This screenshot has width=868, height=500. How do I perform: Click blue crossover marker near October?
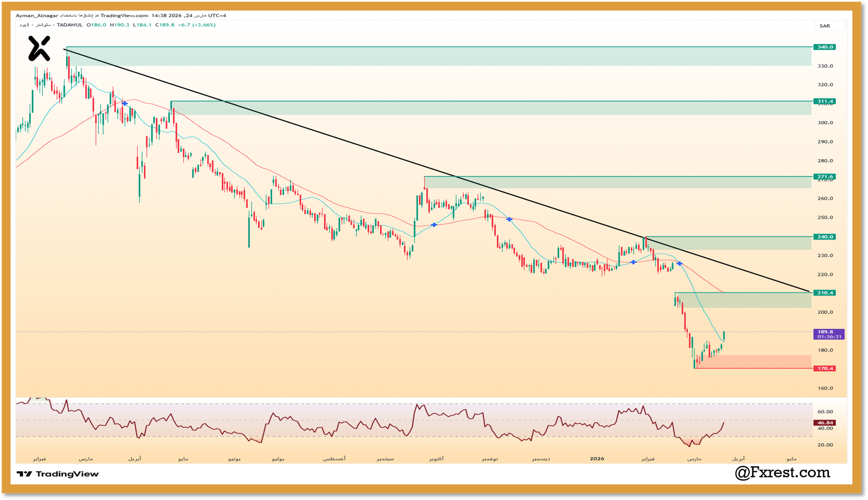[433, 225]
